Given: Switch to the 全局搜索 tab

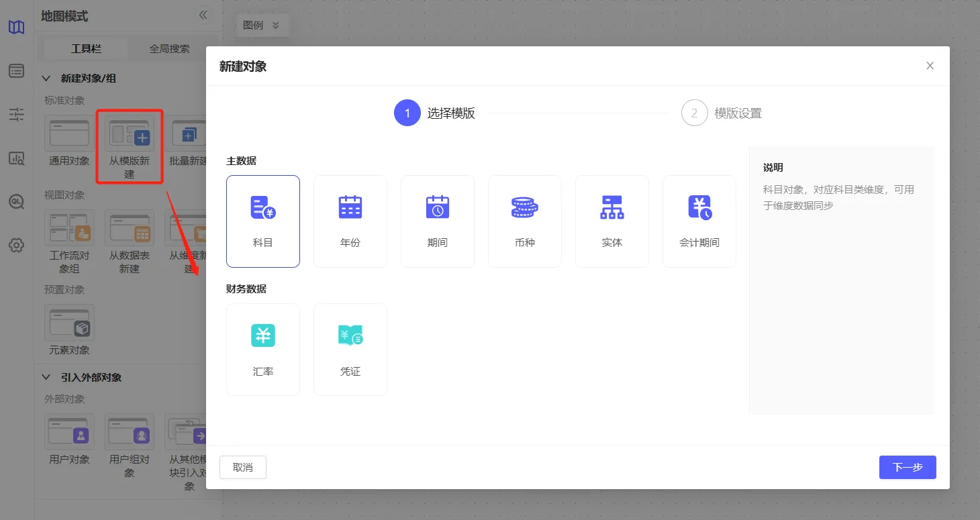Looking at the screenshot, I should pyautogui.click(x=169, y=49).
